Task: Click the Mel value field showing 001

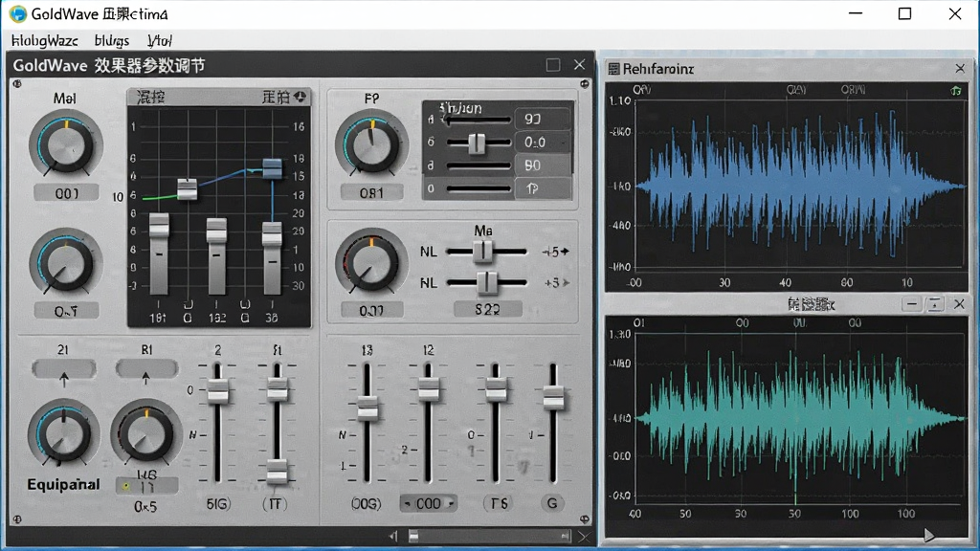Action: 66,193
